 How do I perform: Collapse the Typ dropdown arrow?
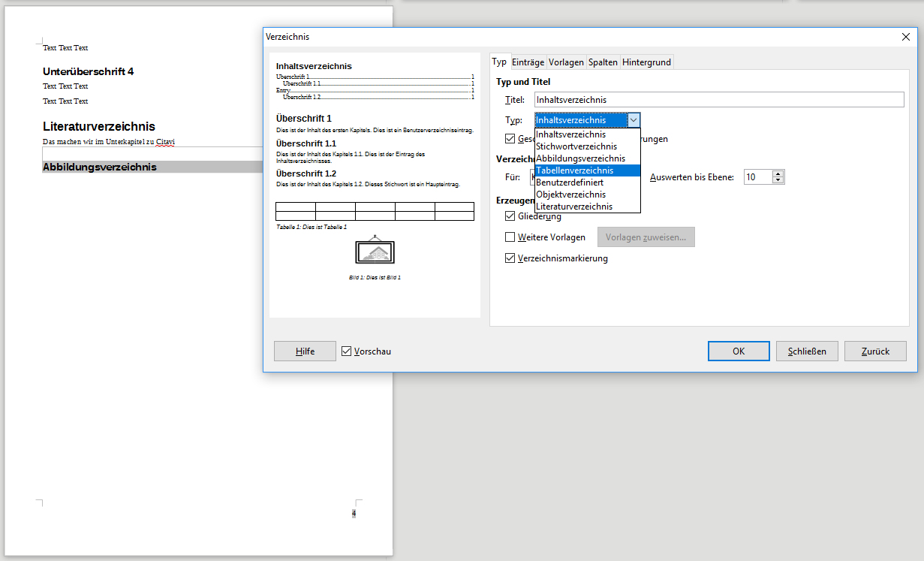pyautogui.click(x=634, y=120)
